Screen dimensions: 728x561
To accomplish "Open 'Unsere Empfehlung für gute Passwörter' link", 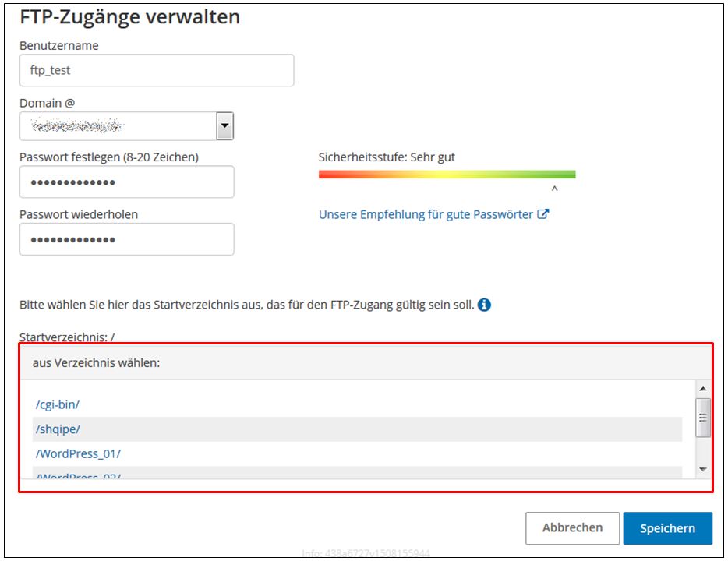I will tap(426, 214).
